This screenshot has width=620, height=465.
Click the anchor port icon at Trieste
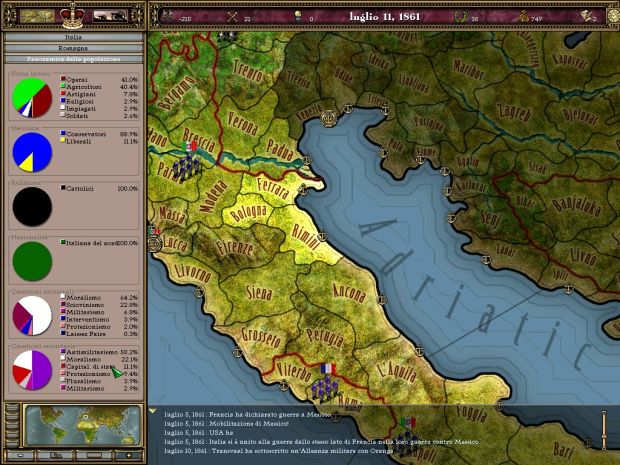point(385,111)
